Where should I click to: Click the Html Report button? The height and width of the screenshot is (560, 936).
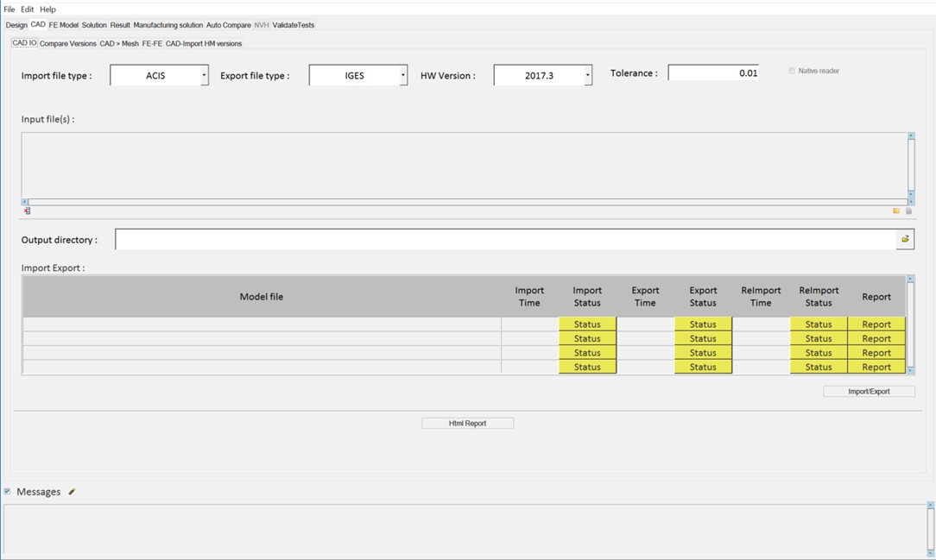coord(467,424)
